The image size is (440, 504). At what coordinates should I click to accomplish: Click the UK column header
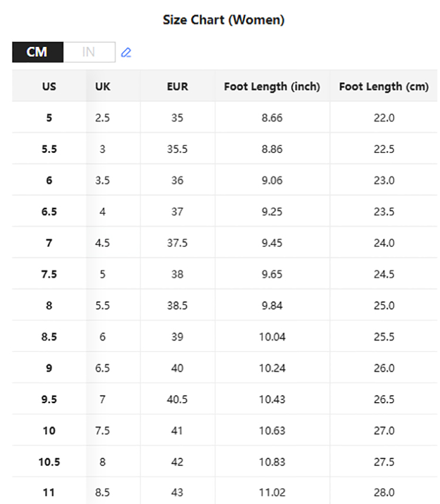coord(103,87)
